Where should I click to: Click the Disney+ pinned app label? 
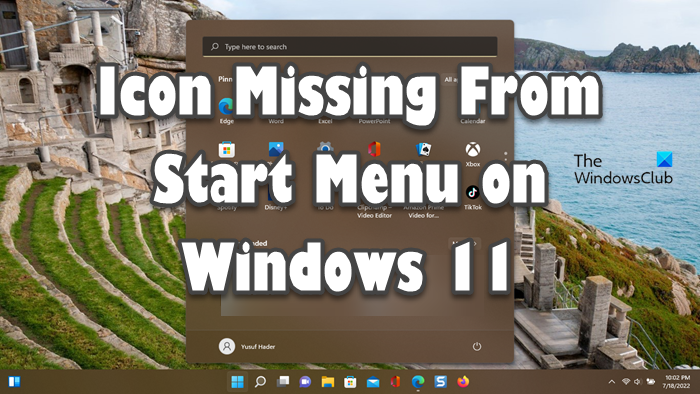[x=276, y=207]
